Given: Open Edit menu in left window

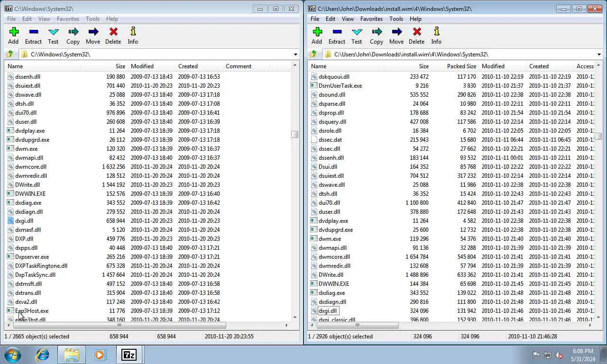Looking at the screenshot, I should pos(27,19).
